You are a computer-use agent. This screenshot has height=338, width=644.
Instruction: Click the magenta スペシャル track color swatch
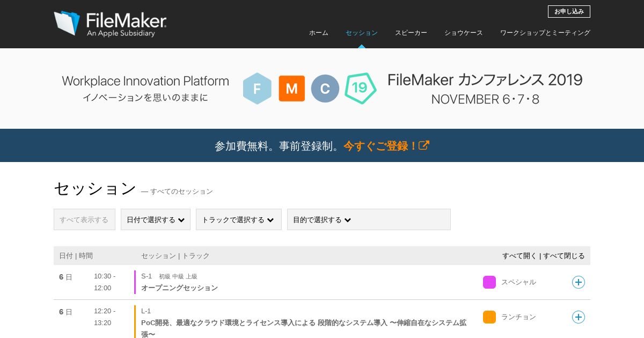[x=489, y=282]
